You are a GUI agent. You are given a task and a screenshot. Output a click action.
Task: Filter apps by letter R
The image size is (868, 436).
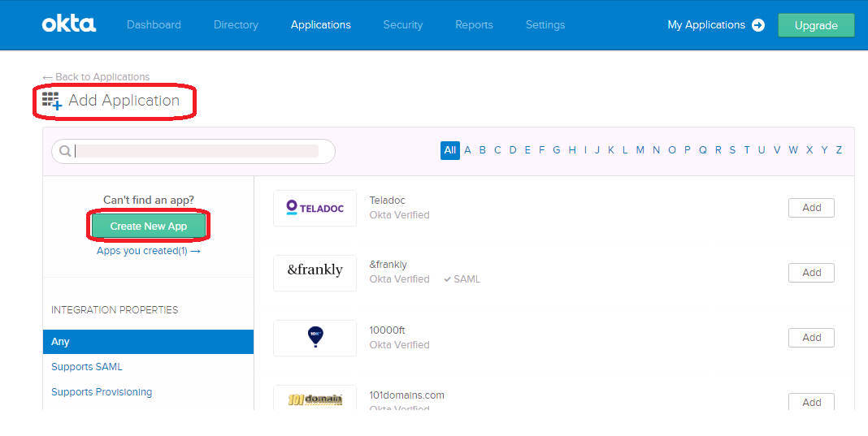tap(718, 150)
